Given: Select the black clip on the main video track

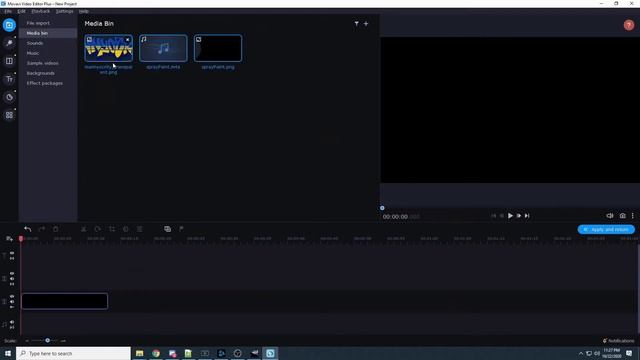Looking at the screenshot, I should tap(64, 301).
